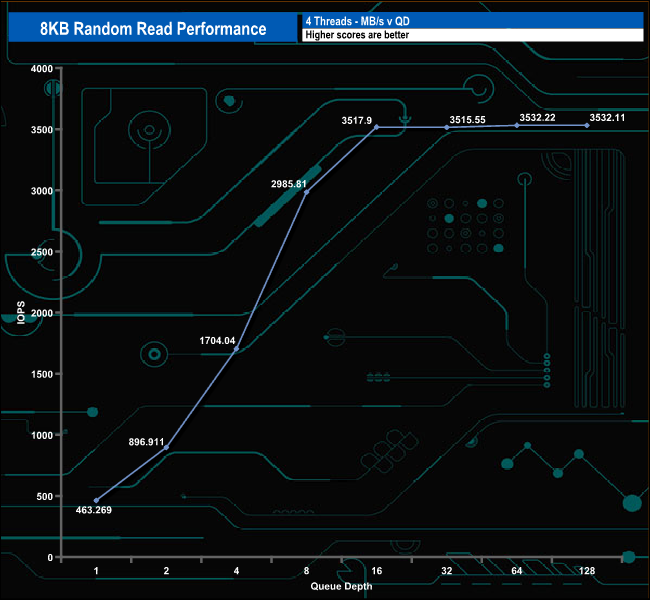This screenshot has height=600, width=650.
Task: Click the 1704.04 value label
Action: coord(216,341)
